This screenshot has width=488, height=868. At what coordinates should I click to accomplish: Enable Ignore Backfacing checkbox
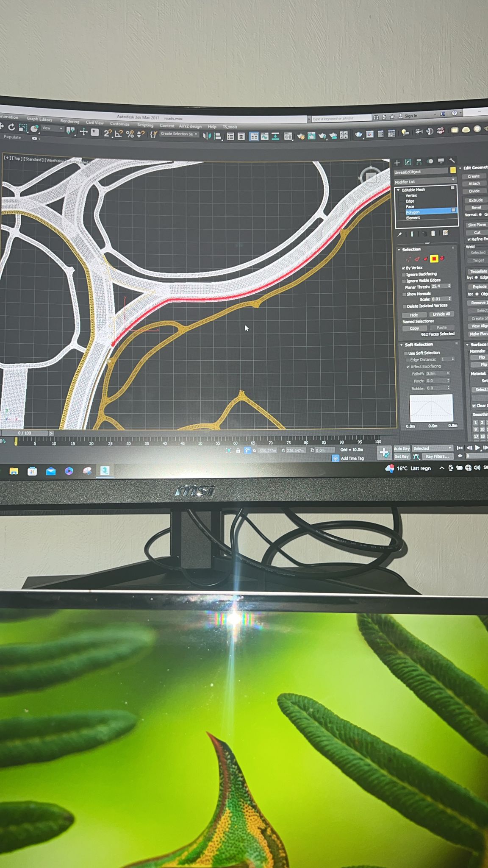[404, 275]
